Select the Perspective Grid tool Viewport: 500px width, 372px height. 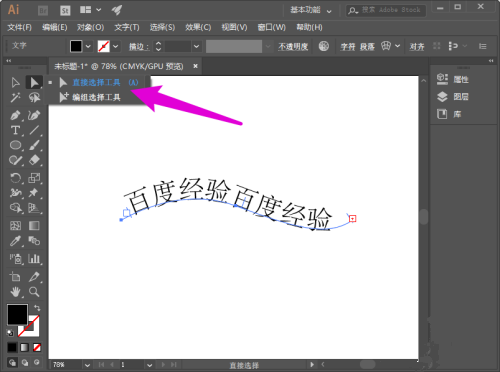pyautogui.click(x=34, y=208)
